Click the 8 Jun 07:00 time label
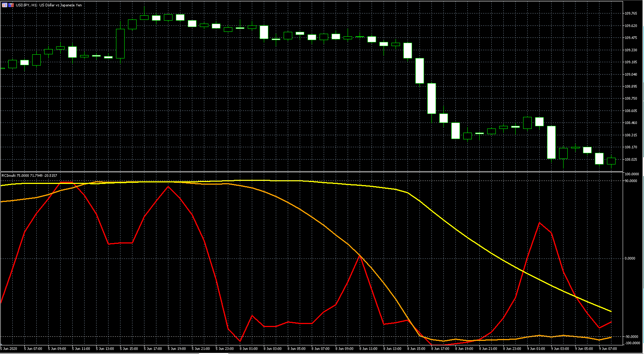The image size is (644, 354). tap(320, 349)
